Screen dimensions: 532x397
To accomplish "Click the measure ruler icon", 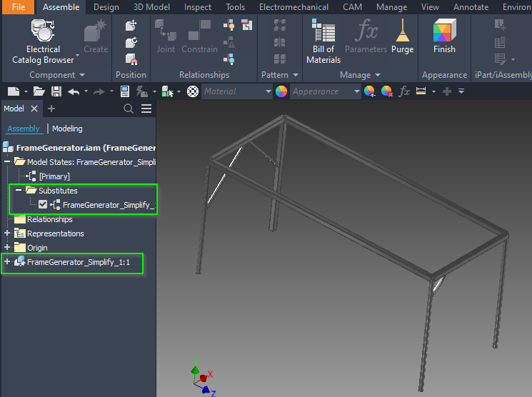I will [421, 91].
